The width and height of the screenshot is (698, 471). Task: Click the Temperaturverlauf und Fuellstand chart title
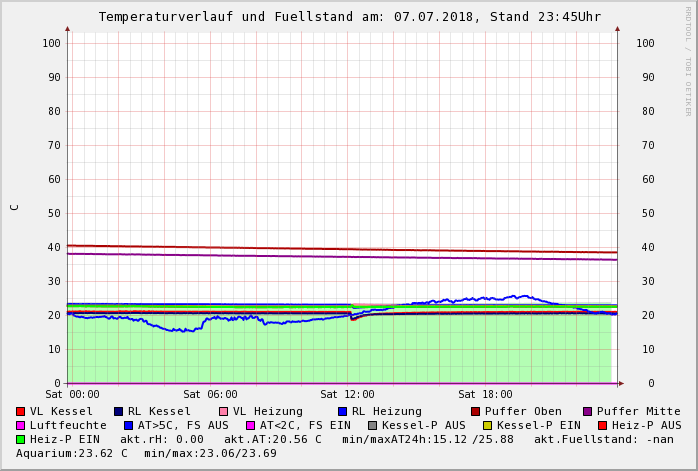pyautogui.click(x=349, y=17)
